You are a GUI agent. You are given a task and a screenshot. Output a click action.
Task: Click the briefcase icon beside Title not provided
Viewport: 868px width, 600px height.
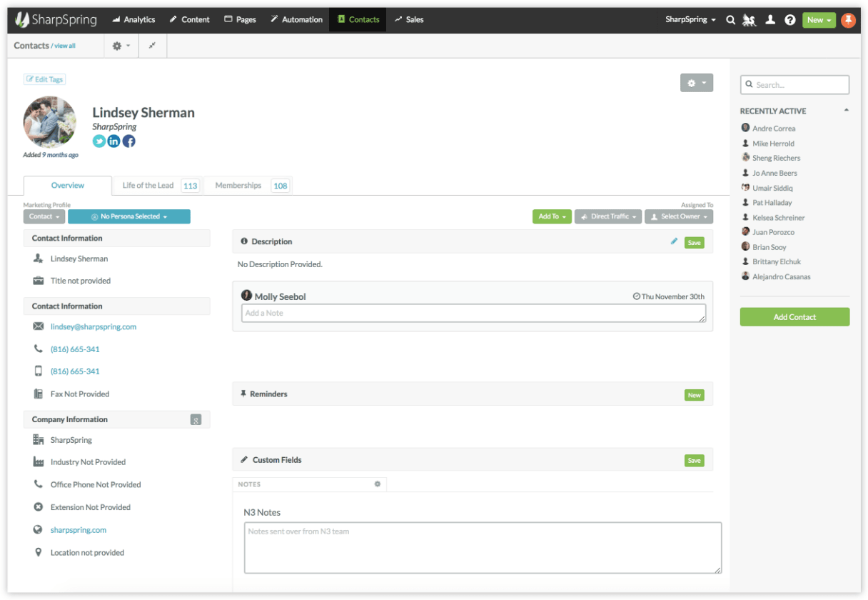click(39, 281)
